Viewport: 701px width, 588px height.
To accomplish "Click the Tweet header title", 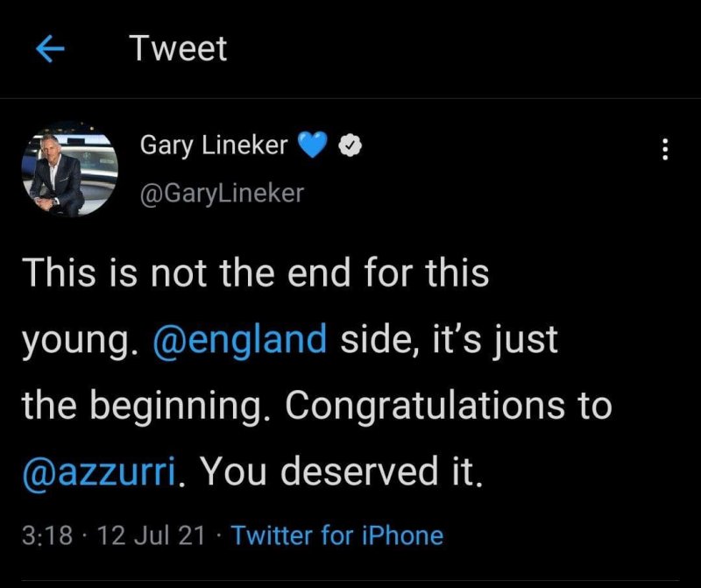I will 178,49.
